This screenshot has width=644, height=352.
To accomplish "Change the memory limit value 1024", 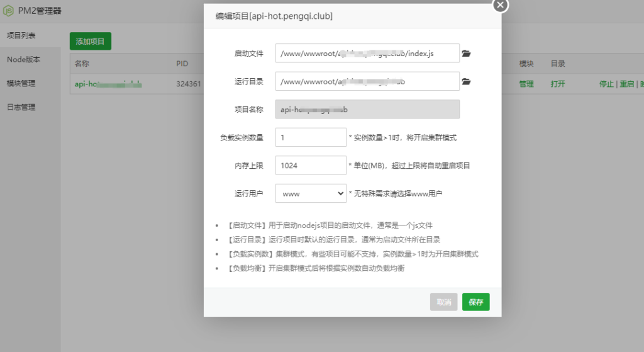I will pos(311,166).
